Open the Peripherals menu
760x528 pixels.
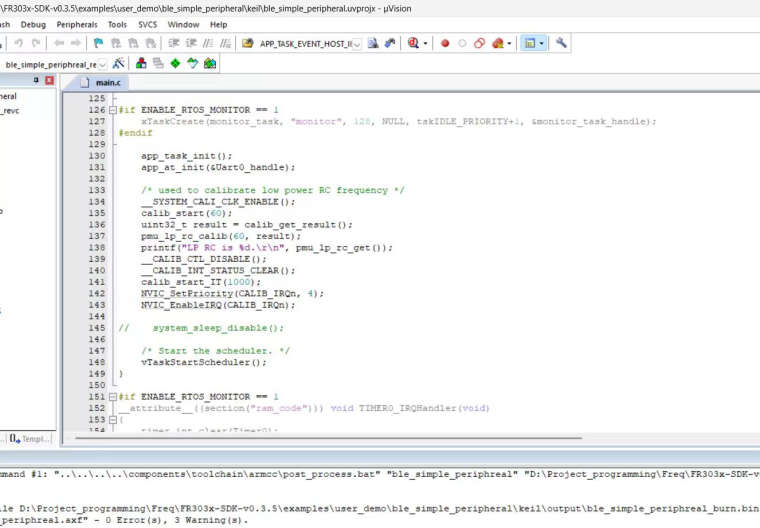[x=78, y=24]
